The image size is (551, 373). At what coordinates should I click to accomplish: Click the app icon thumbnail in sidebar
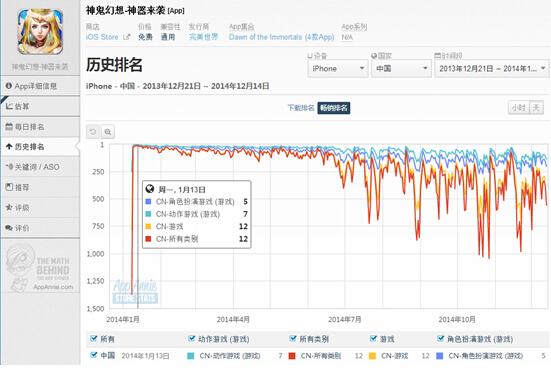coord(40,32)
